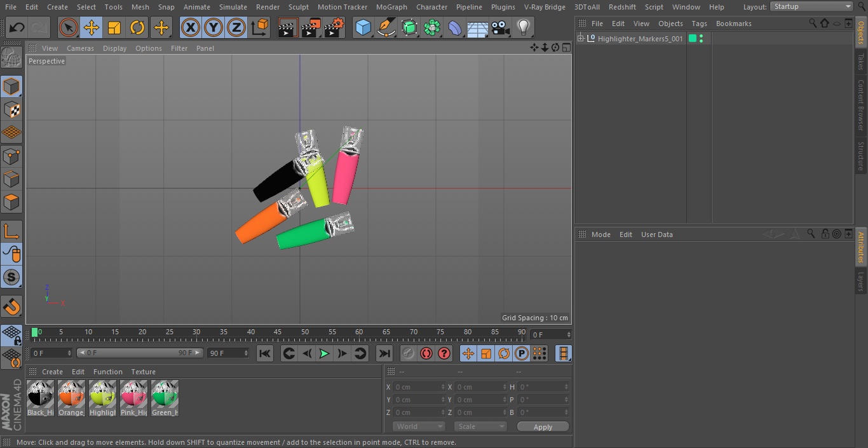The height and width of the screenshot is (448, 868).
Task: Add floor environment object icon
Action: [478, 27]
